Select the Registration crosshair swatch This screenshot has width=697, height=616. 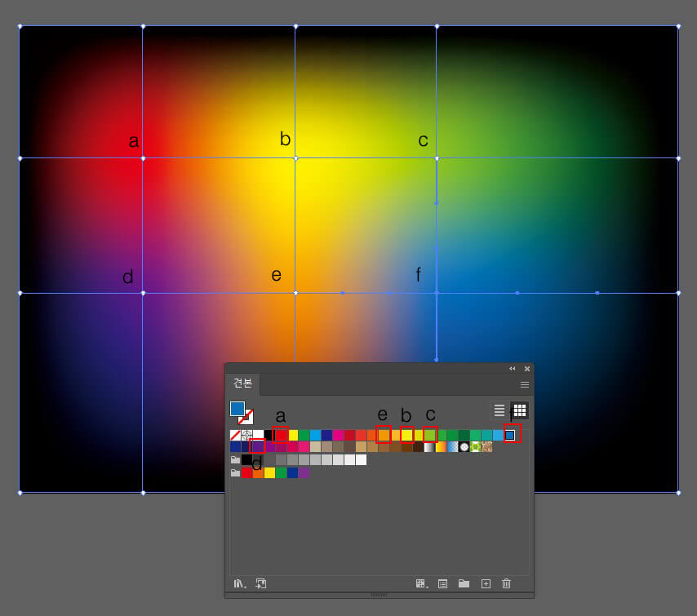point(246,435)
